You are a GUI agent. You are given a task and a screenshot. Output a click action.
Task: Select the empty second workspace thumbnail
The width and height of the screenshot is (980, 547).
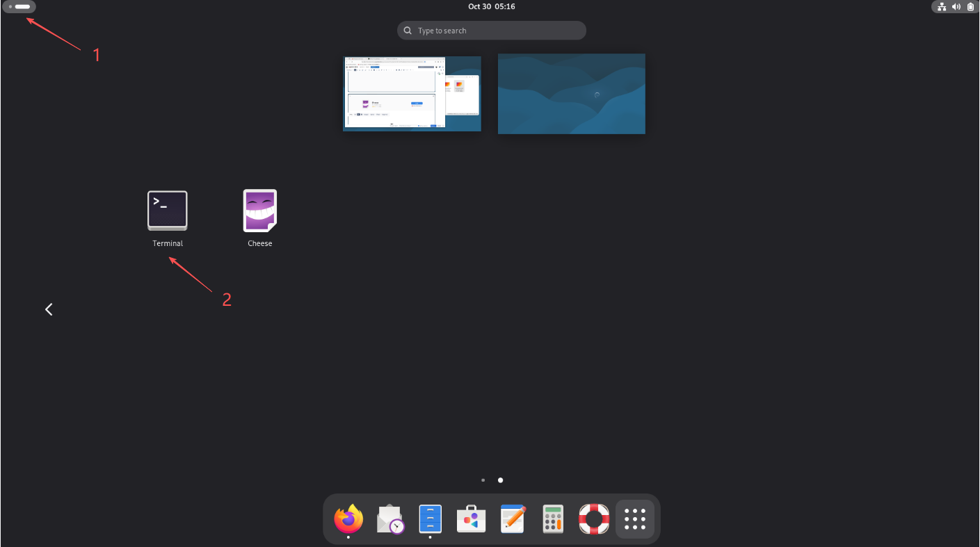[x=571, y=94]
